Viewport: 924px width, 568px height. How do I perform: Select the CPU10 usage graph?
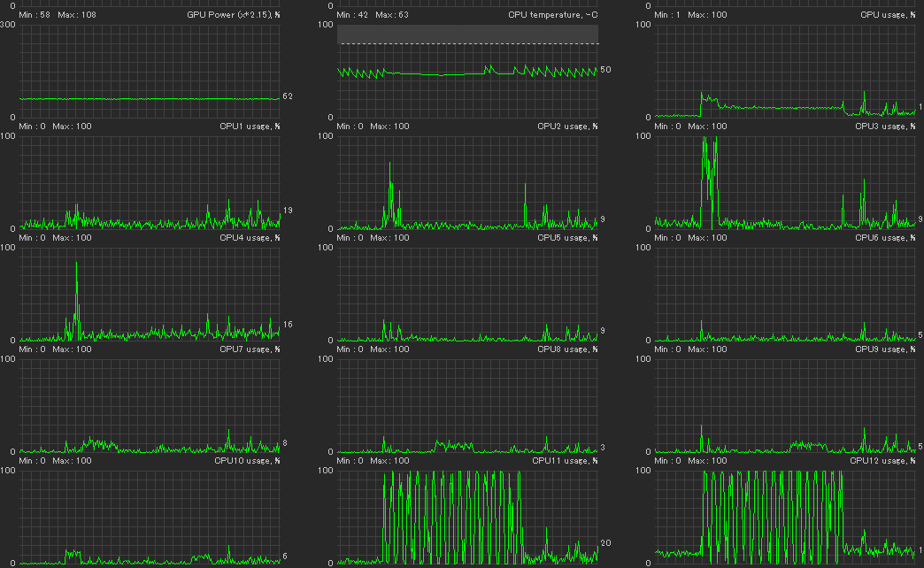(150, 517)
